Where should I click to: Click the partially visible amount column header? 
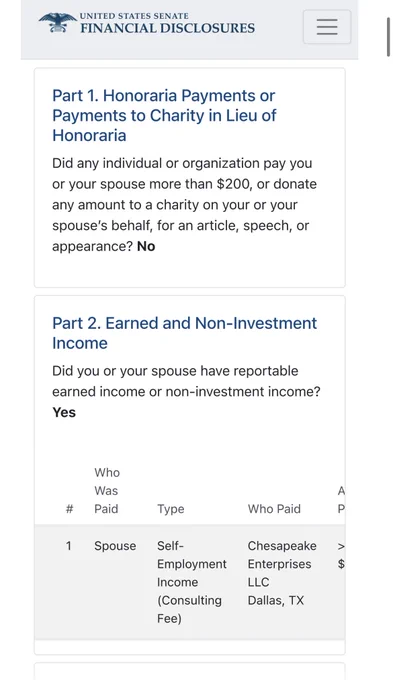(341, 500)
